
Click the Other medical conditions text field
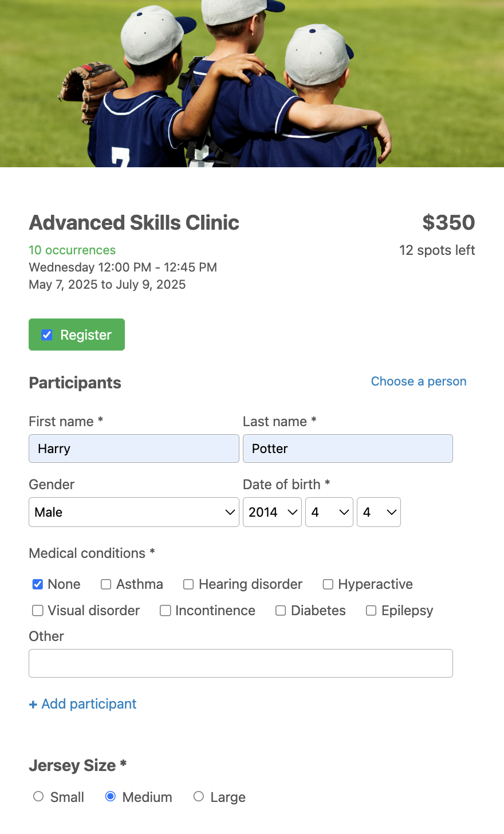point(241,663)
